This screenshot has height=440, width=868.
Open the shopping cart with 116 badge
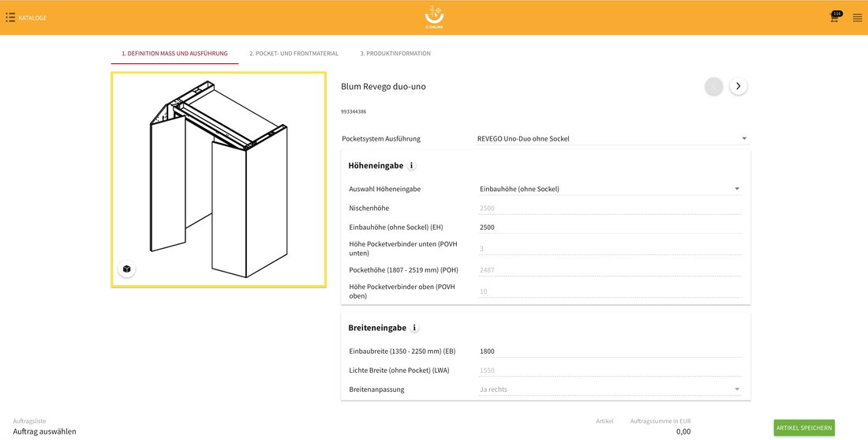pyautogui.click(x=835, y=17)
